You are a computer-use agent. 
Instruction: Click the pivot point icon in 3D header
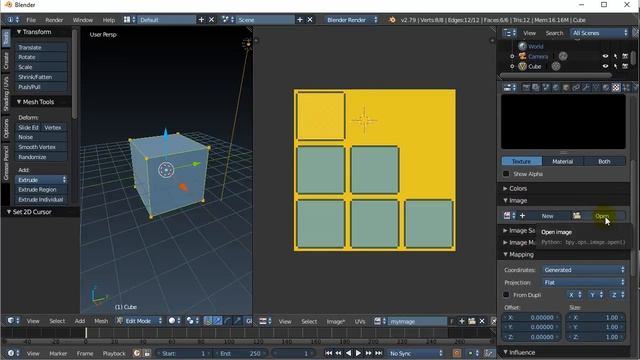pyautogui.click(x=192, y=321)
